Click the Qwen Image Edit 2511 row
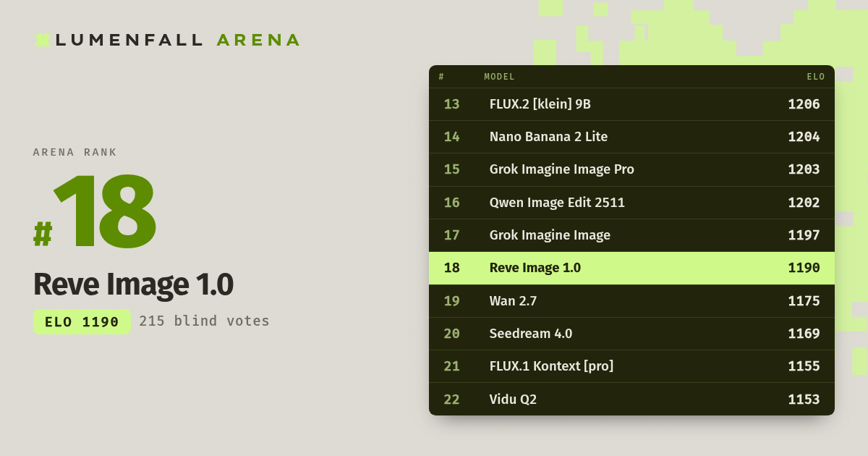Image resolution: width=868 pixels, height=456 pixels. 631,203
